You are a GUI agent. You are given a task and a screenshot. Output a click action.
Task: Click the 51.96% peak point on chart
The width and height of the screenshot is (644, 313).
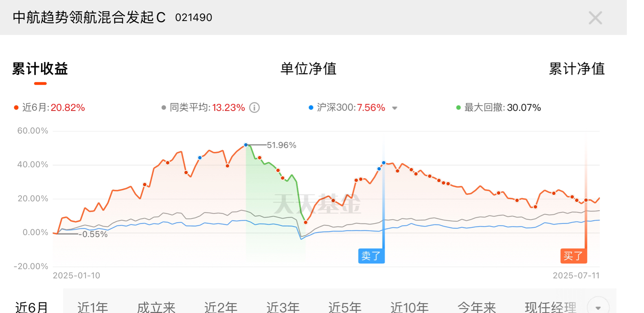(246, 145)
